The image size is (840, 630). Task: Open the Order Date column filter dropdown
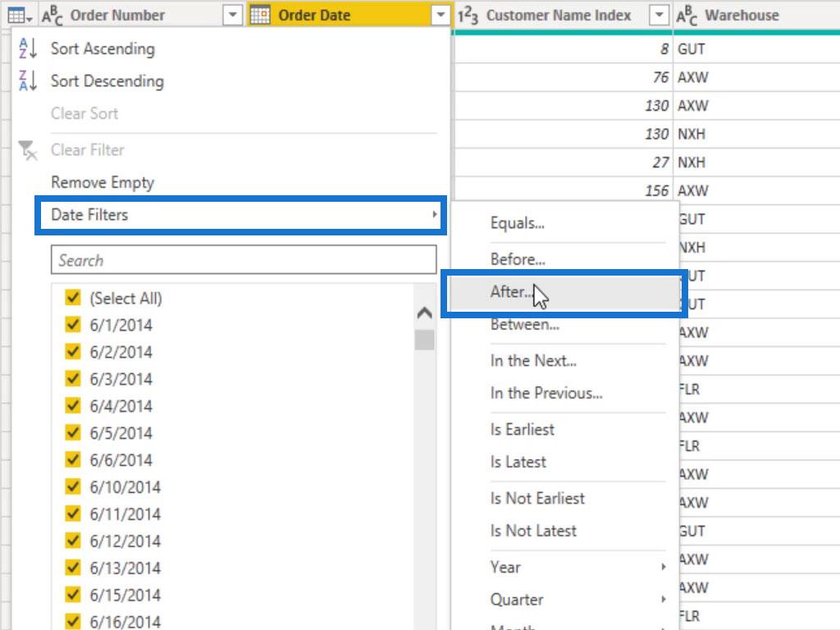(x=440, y=15)
